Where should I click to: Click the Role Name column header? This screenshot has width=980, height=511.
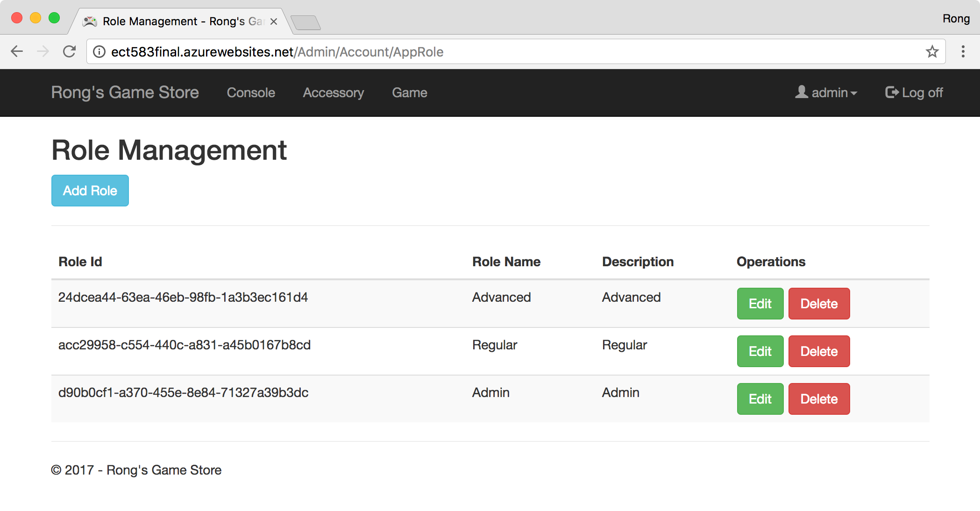point(506,262)
